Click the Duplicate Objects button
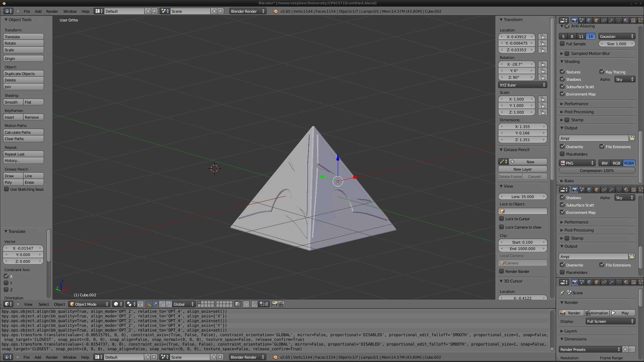Viewport: 644px width, 362px height. (23, 73)
